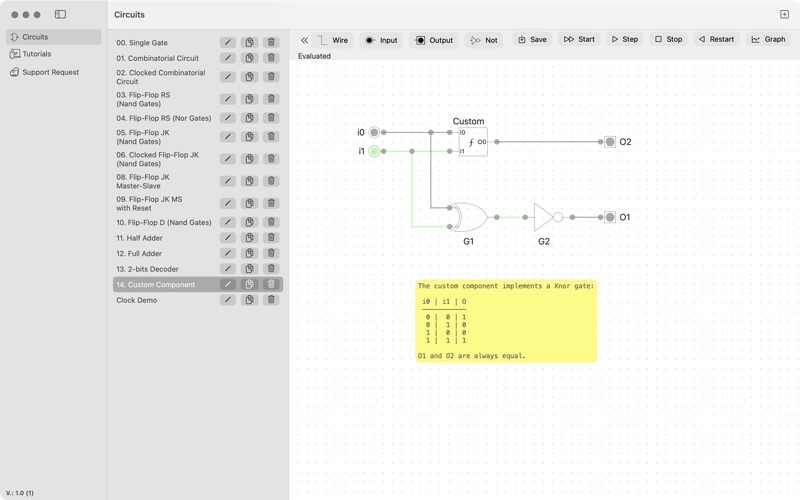Stop the simulation
This screenshot has width=800, height=500.
point(668,39)
